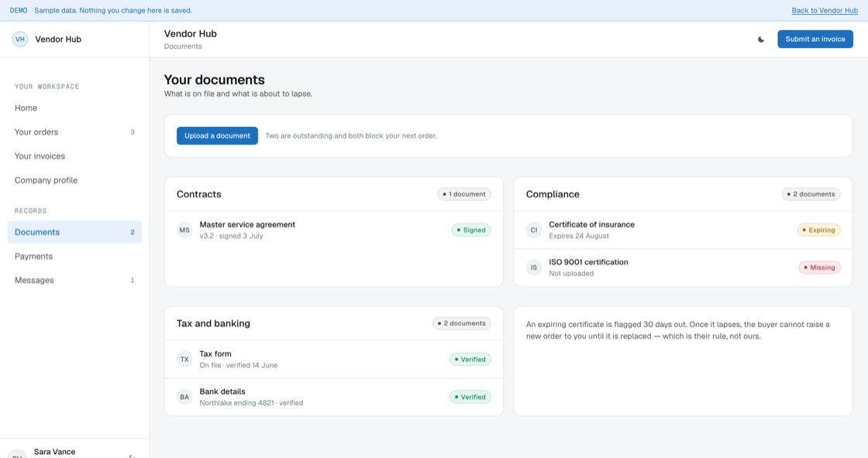Open the Tax form document

[x=334, y=360]
